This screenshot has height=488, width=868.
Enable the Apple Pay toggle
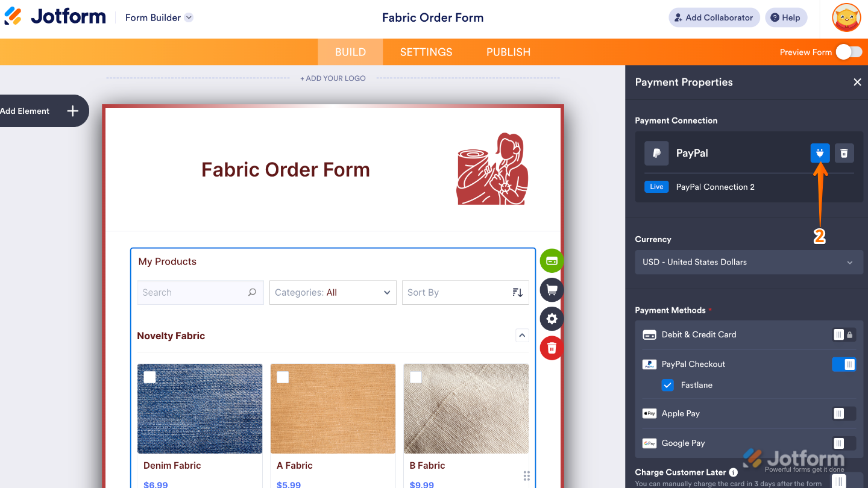[x=843, y=413]
